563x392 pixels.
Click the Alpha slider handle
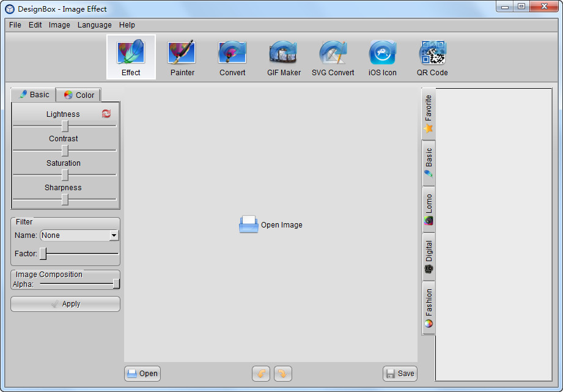tap(116, 284)
